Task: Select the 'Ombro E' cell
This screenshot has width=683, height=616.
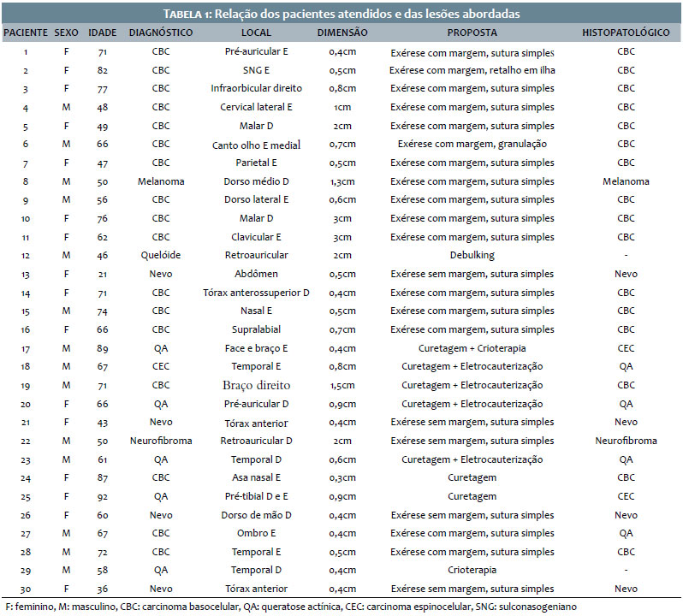Action: coord(256,533)
